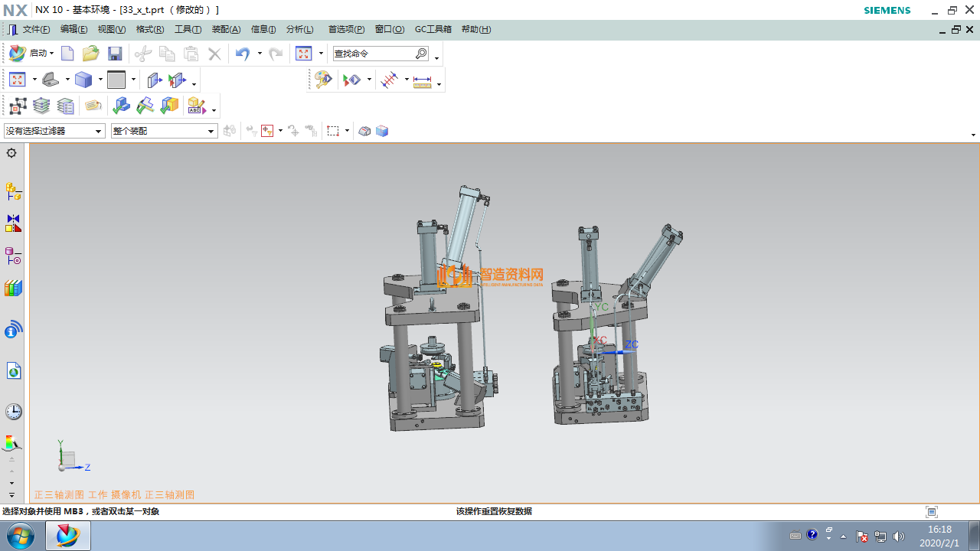Viewport: 980px width, 551px height.
Task: Click the Save floppy disk icon
Action: [115, 54]
